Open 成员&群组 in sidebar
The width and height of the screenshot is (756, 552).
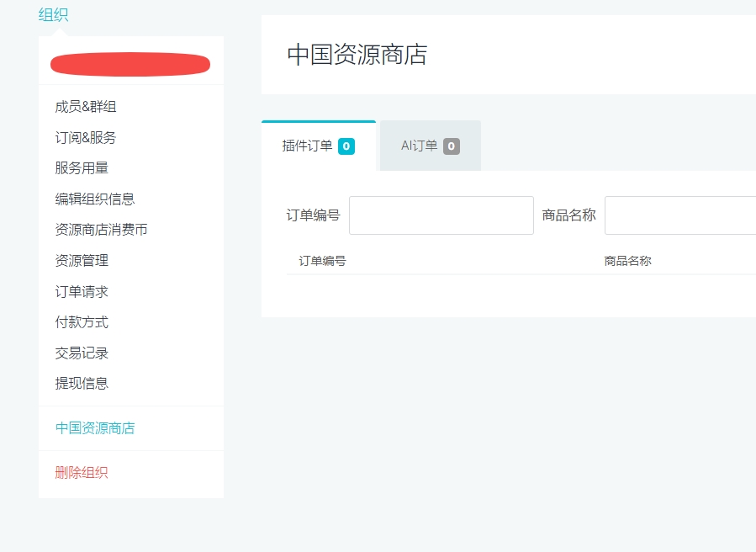point(86,107)
